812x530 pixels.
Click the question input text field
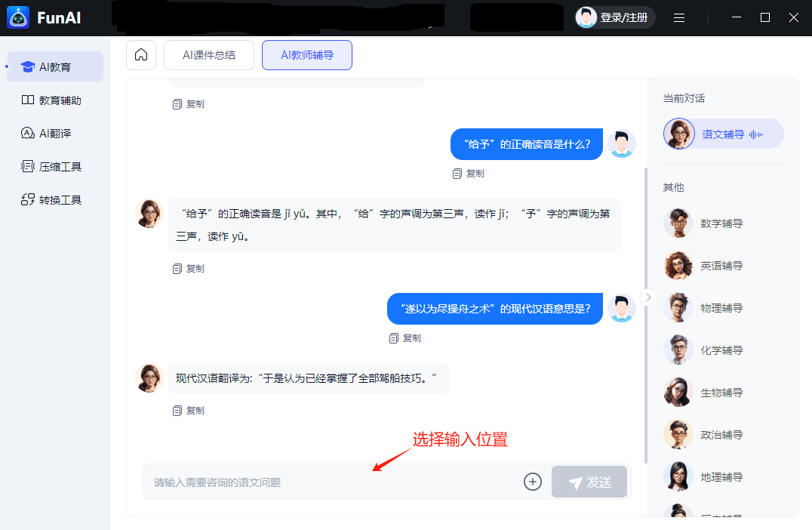click(x=332, y=482)
